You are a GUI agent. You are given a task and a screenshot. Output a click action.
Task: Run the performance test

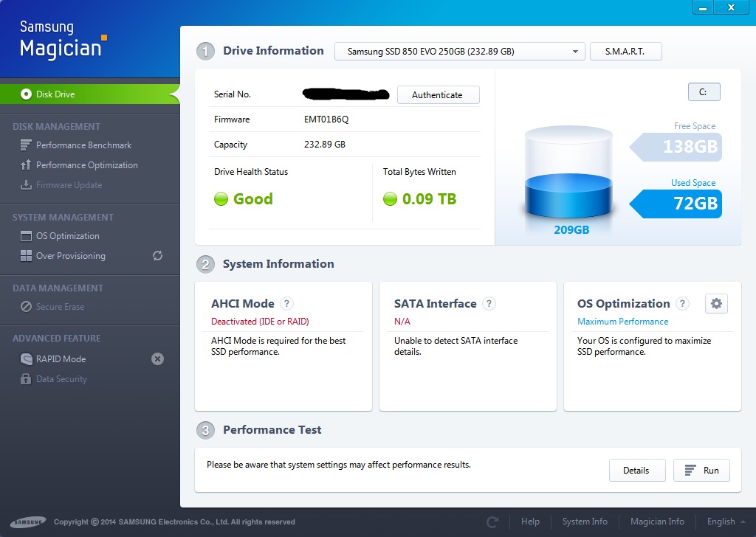click(x=701, y=471)
